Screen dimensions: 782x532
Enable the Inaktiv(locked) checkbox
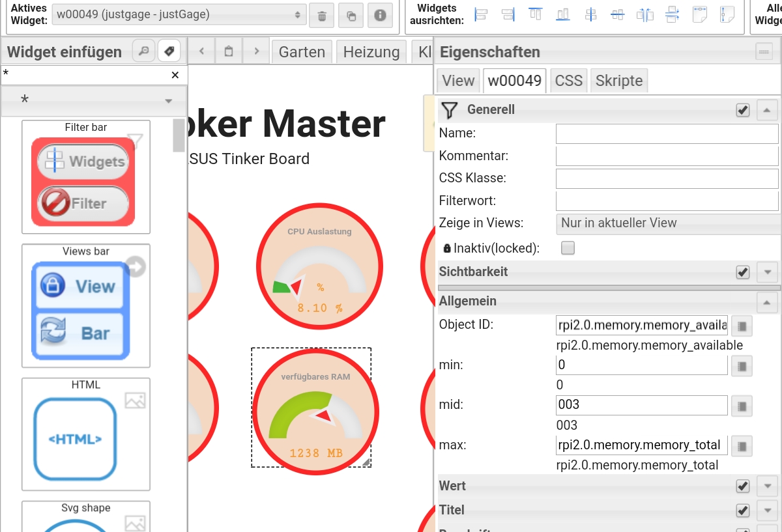[568, 248]
